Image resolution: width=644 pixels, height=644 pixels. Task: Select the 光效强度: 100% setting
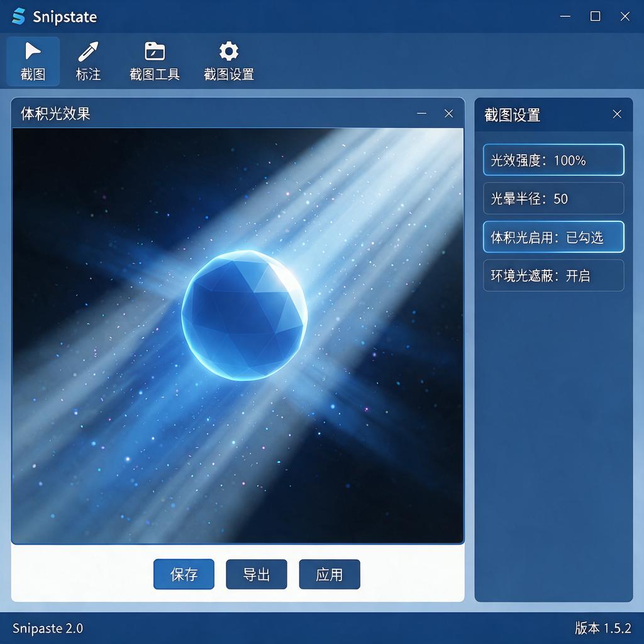[x=553, y=160]
